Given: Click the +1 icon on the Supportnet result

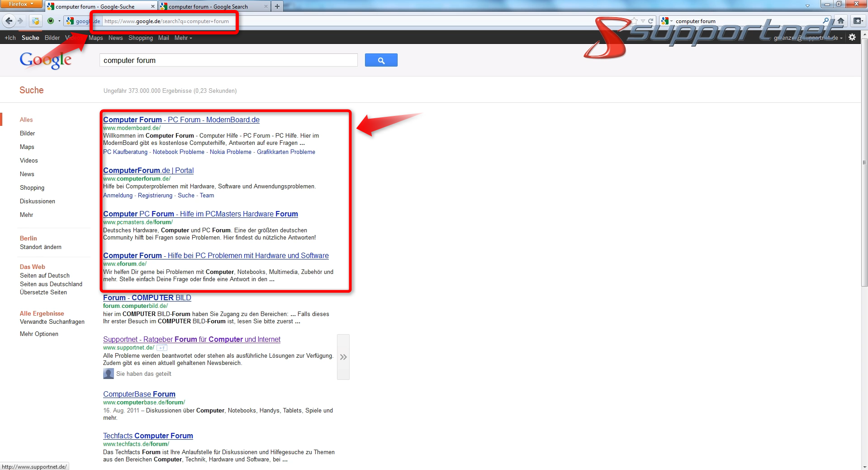Looking at the screenshot, I should click(x=161, y=348).
